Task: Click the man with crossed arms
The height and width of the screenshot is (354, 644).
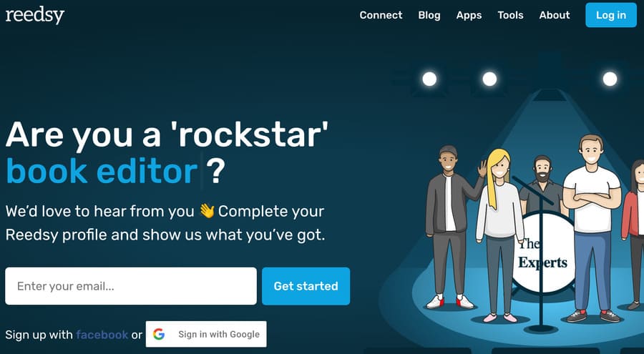Action: coord(592,228)
